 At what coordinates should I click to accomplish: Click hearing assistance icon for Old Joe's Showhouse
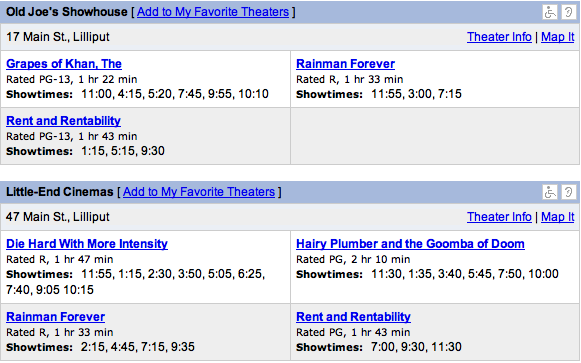568,12
